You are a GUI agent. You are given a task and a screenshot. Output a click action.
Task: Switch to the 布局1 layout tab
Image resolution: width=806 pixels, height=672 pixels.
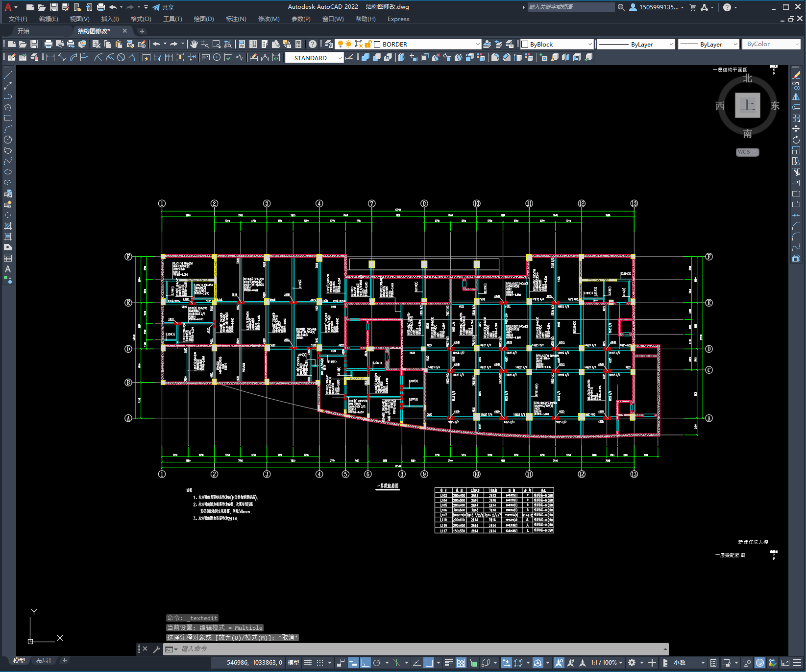(x=44, y=661)
